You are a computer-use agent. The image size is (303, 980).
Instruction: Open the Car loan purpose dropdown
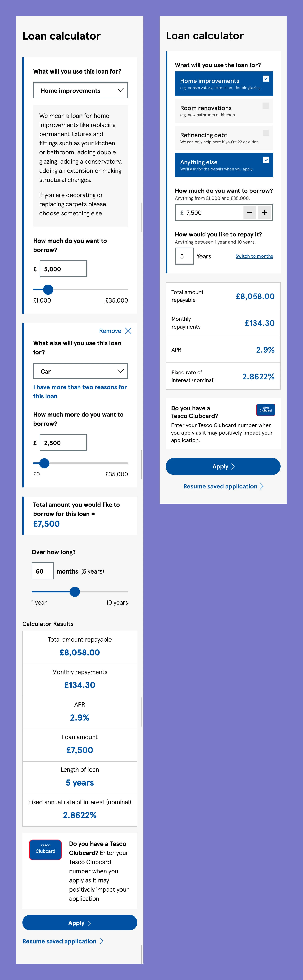coord(81,371)
